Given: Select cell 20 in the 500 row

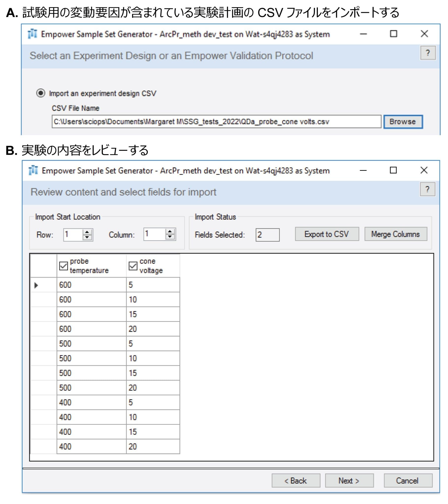Looking at the screenshot, I should click(x=153, y=388).
